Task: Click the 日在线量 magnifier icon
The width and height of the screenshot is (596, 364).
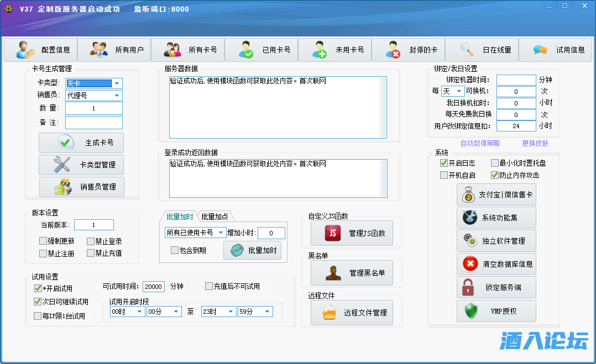Action: [x=467, y=50]
